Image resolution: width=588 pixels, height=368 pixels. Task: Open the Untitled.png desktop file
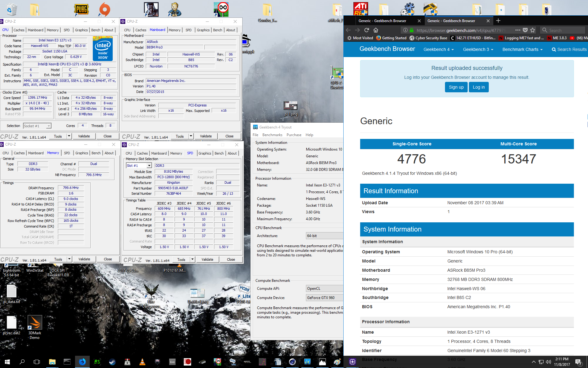point(198,296)
